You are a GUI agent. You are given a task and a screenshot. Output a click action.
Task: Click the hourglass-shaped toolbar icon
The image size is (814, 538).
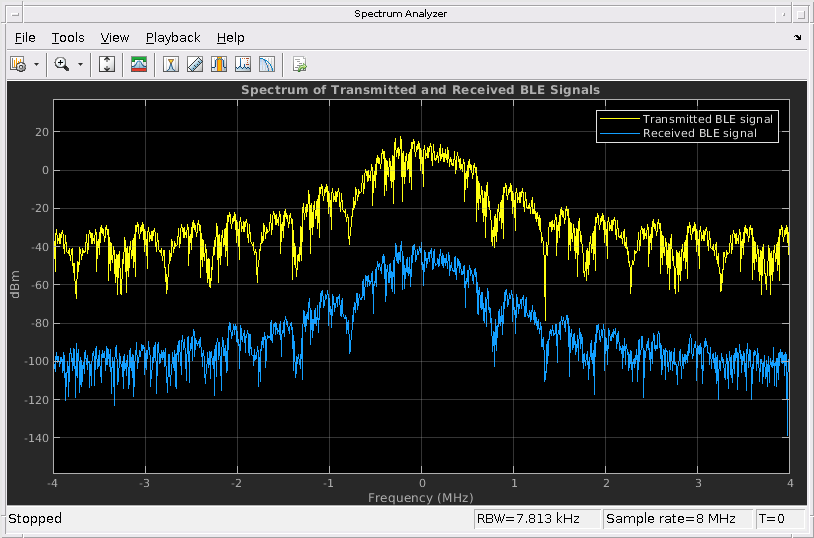point(171,64)
